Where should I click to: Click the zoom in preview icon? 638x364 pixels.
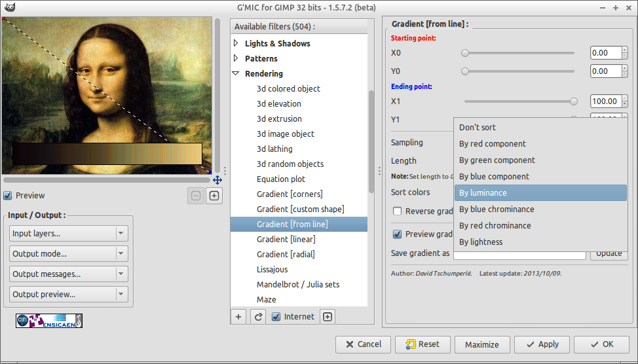214,196
